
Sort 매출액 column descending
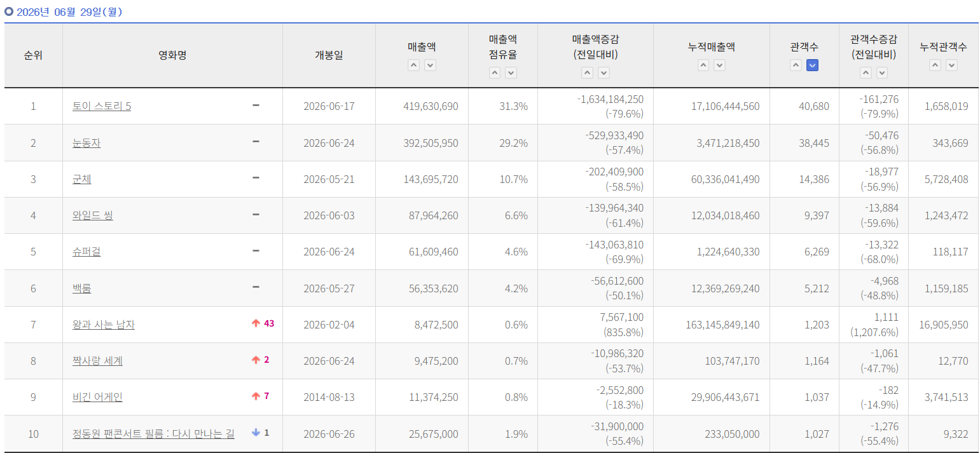coord(431,65)
